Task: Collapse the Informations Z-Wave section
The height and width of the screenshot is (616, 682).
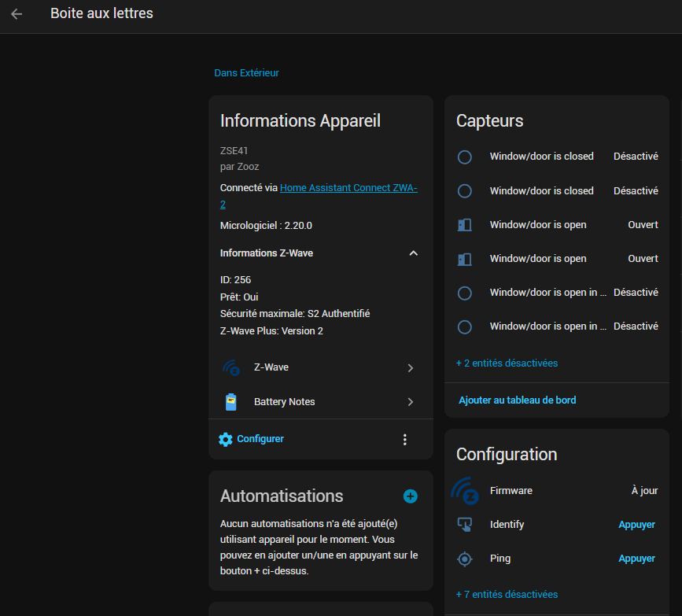Action: pos(413,253)
